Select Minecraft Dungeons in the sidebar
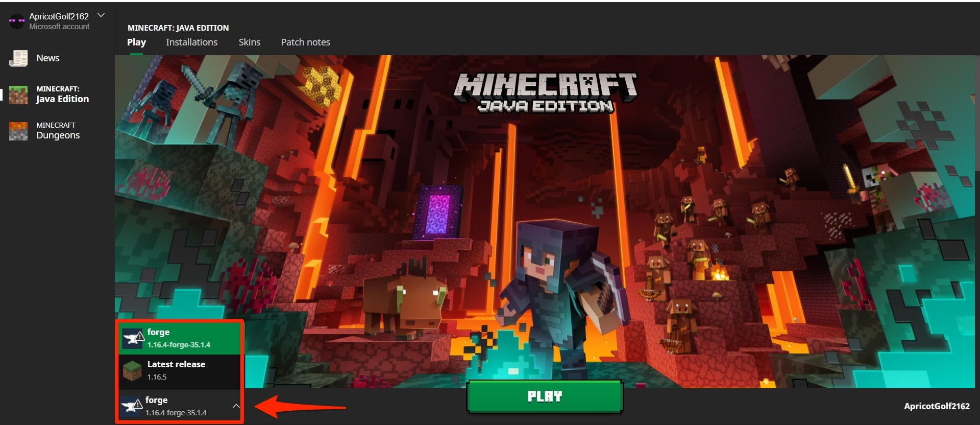Viewport: 980px width, 425px height. [x=57, y=131]
